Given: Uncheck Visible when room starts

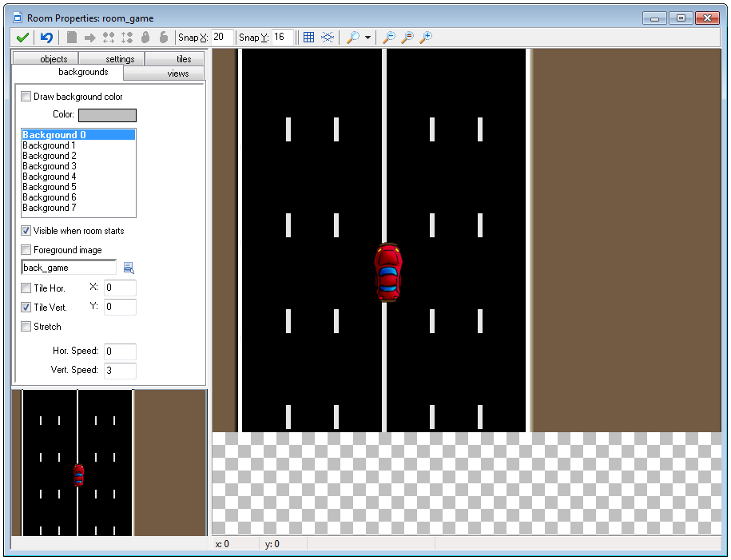Looking at the screenshot, I should pyautogui.click(x=26, y=231).
